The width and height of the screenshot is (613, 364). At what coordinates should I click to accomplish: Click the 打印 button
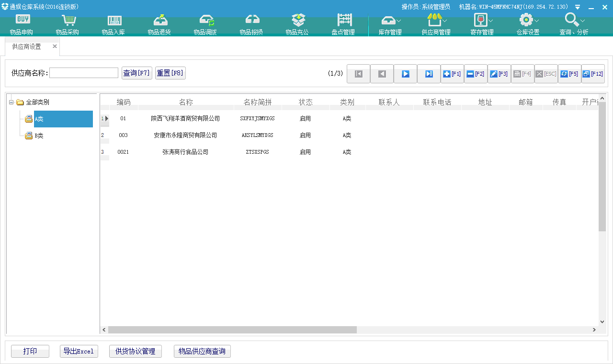click(30, 351)
